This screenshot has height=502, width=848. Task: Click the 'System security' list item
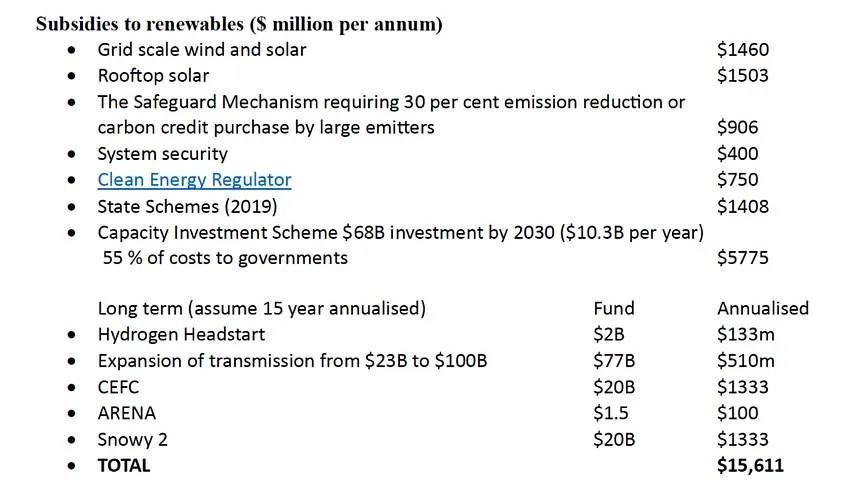[x=162, y=154]
